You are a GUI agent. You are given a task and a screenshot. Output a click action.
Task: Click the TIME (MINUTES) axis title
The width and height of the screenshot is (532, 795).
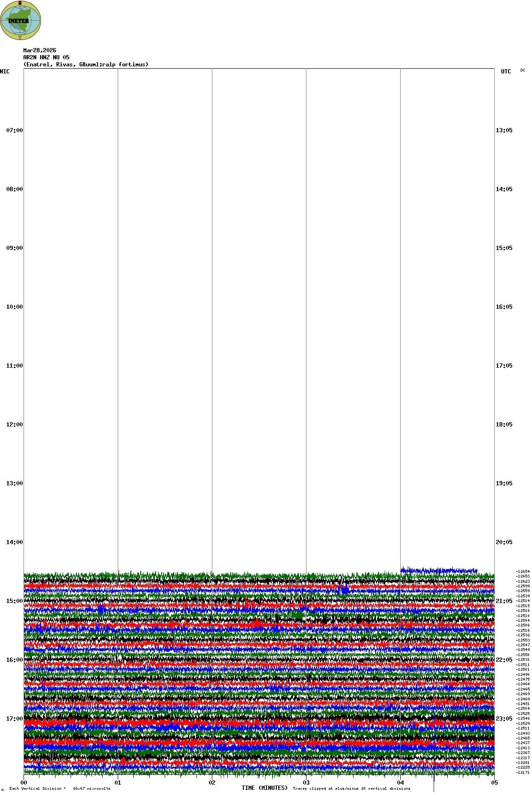265,788
